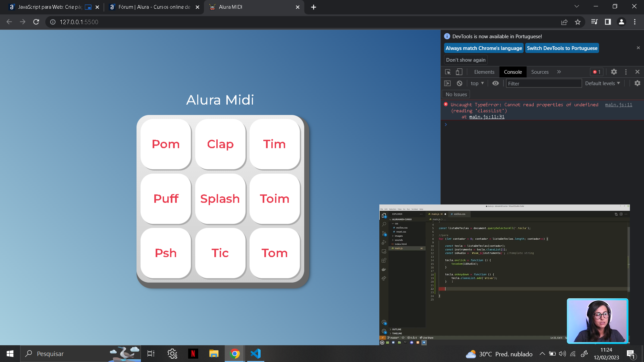The image size is (644, 362).
Task: Open the top JavaScript context dropdown
Action: click(477, 83)
